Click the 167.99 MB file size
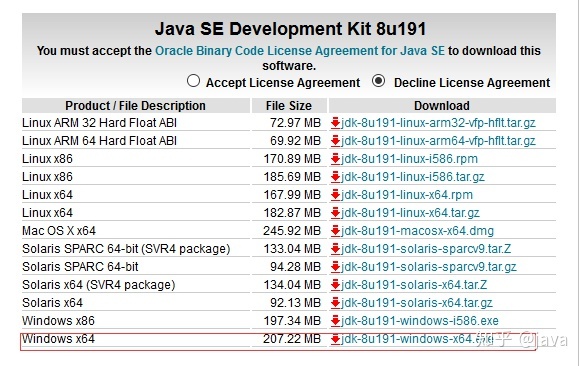This screenshot has width=584, height=366. (x=292, y=195)
